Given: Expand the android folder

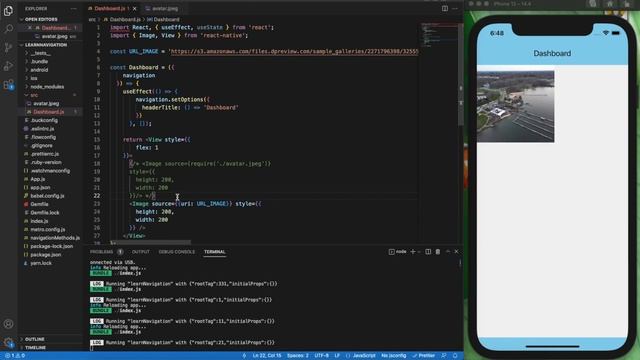Looking at the screenshot, I should [x=39, y=70].
